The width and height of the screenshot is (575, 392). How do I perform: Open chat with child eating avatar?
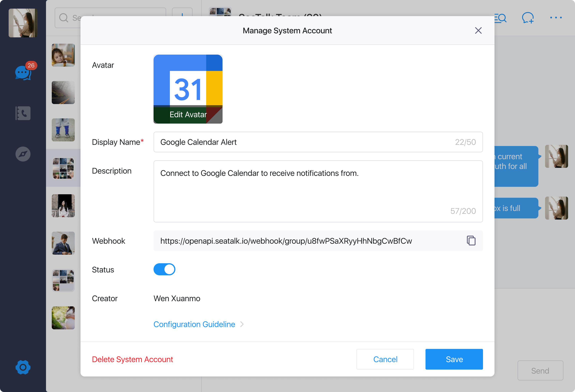click(63, 55)
